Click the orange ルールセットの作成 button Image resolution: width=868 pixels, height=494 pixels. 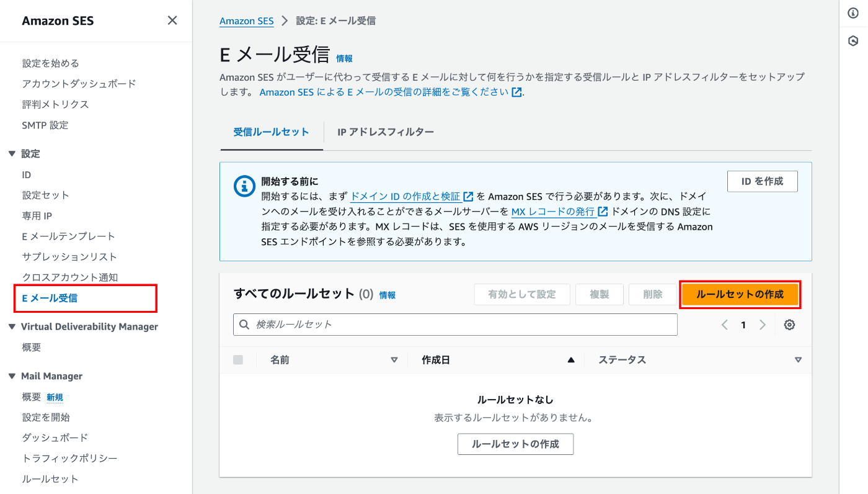pyautogui.click(x=740, y=294)
